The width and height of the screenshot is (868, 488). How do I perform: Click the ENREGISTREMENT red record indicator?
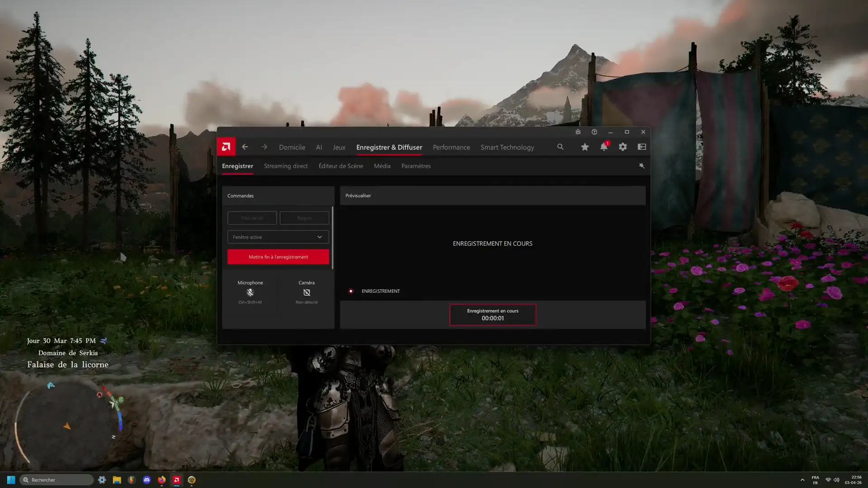point(351,291)
